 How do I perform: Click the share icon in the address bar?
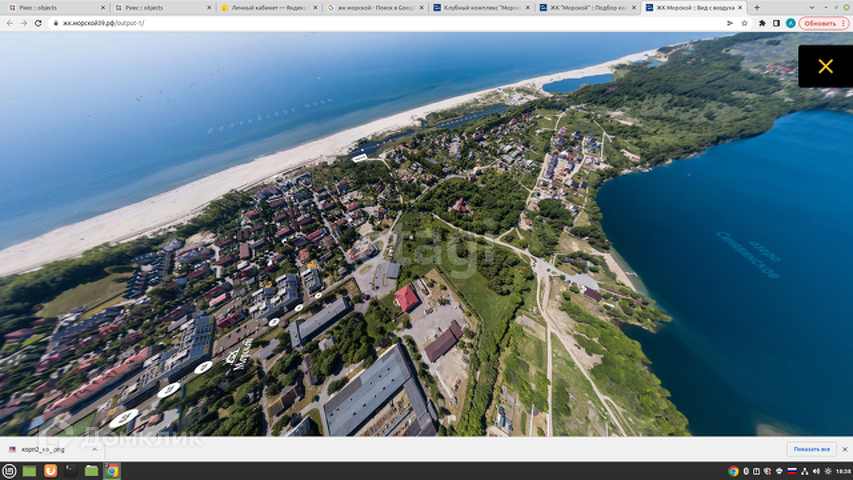[729, 23]
